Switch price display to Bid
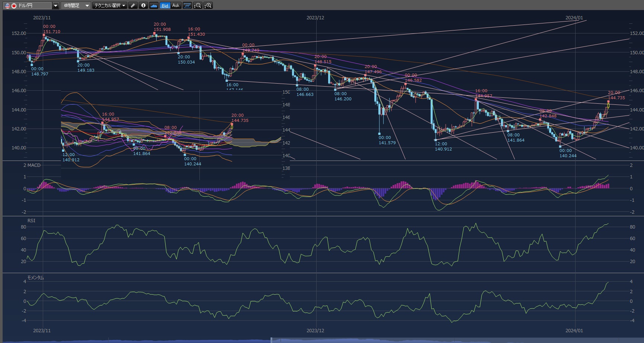The image size is (644, 343). pos(165,6)
